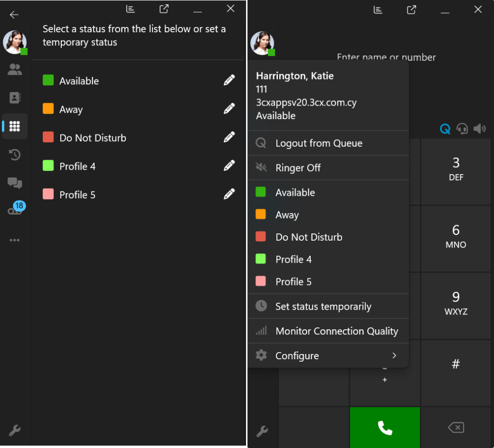Tap the # keypad key

click(x=456, y=373)
